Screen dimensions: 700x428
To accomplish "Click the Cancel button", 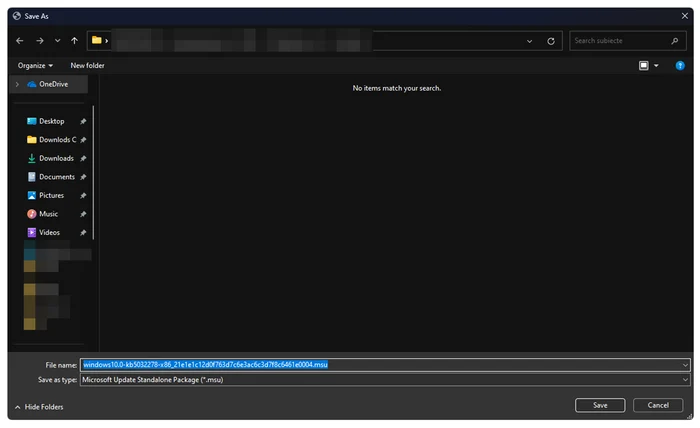I will click(658, 405).
